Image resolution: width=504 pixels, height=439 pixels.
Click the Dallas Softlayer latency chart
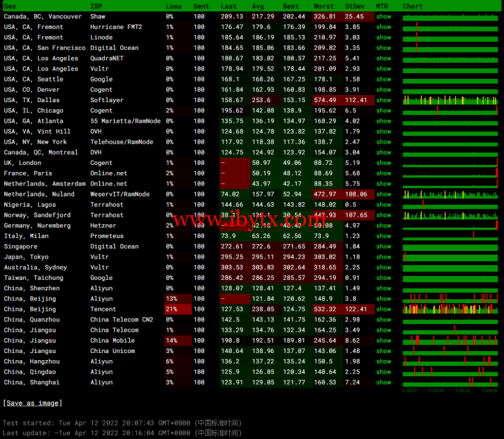(x=450, y=100)
